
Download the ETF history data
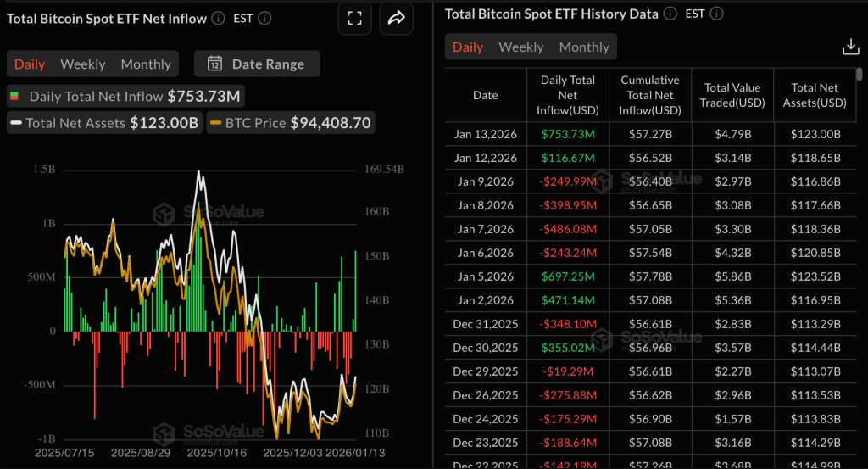click(x=849, y=47)
